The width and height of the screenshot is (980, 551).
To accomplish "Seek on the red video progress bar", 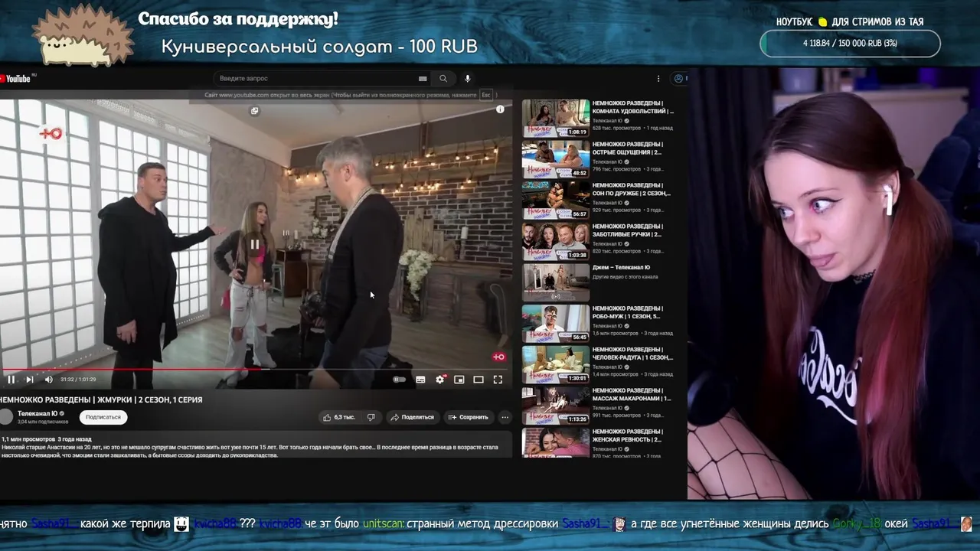I will (256, 369).
